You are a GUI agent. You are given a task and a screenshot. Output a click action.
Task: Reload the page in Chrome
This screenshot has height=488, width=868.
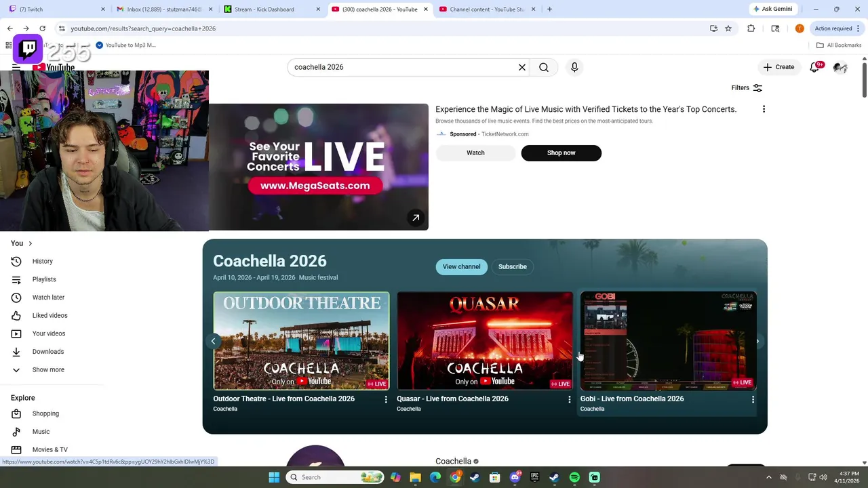(42, 28)
